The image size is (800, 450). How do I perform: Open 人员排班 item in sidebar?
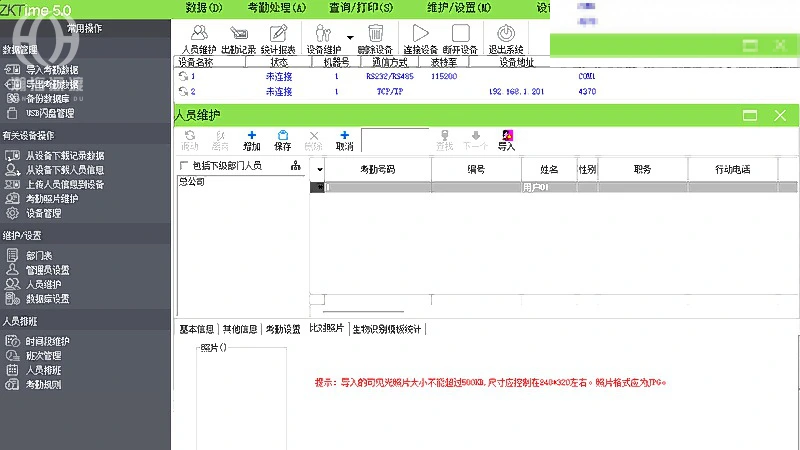[43, 370]
